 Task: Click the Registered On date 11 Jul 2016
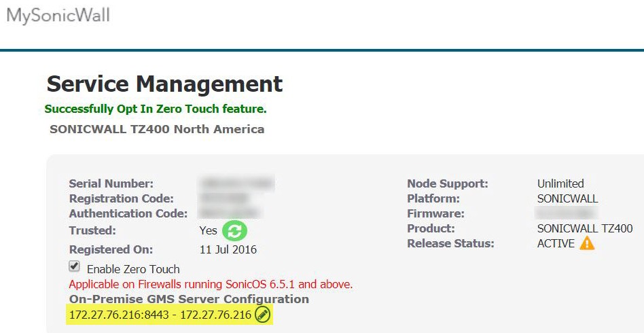pyautogui.click(x=228, y=249)
